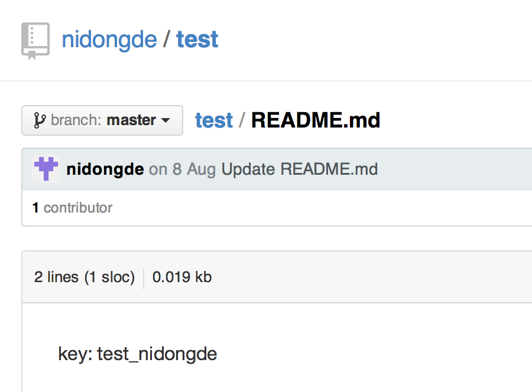The width and height of the screenshot is (532, 392).
Task: Click the "key: test_nidongde" file content line
Action: (x=138, y=354)
